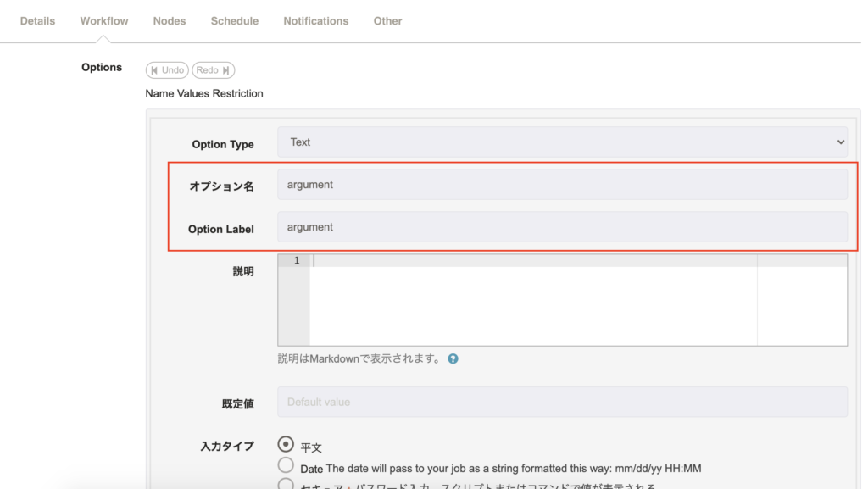Open the Nodes tab
The image size is (868, 489).
coord(170,21)
